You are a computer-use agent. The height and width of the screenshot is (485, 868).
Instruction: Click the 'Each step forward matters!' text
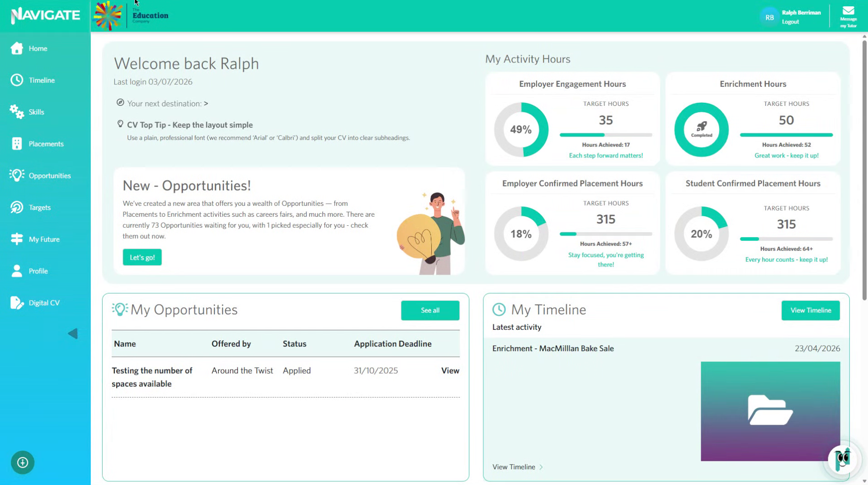[606, 155]
